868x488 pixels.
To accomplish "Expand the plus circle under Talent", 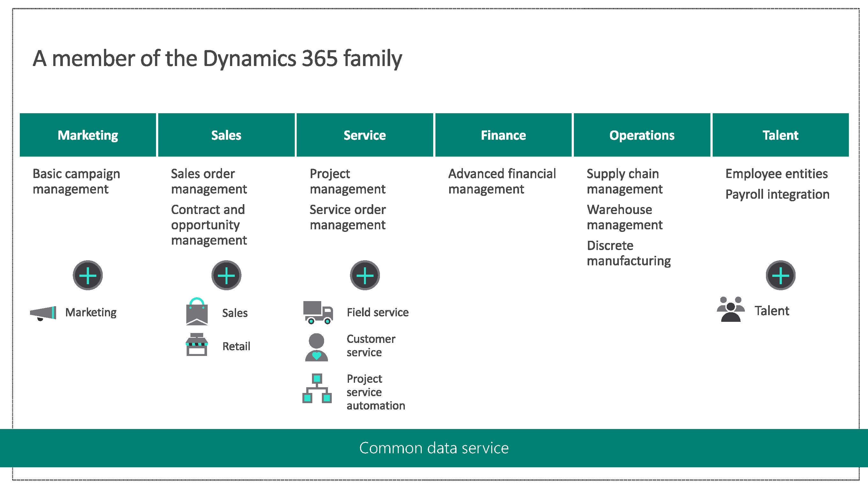I will pos(780,275).
